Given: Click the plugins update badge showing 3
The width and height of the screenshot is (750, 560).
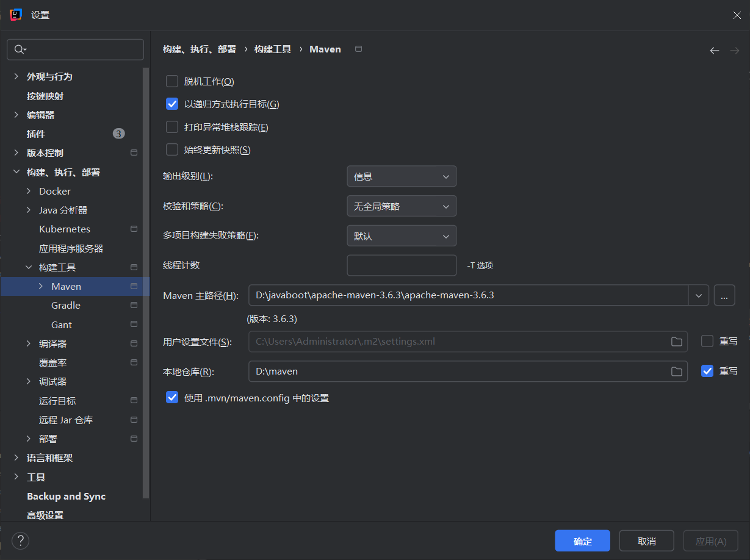Looking at the screenshot, I should coord(118,134).
